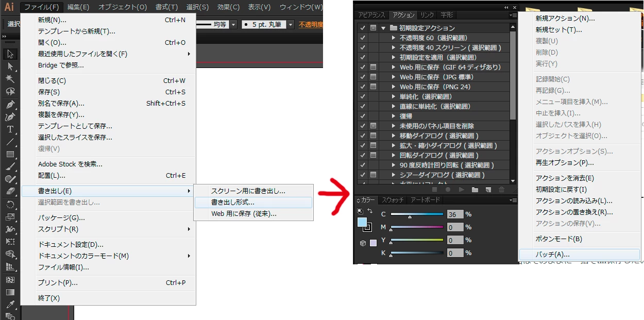Toggle dialog box for Web用に保存 GIF 64 action
The image size is (644, 320).
tap(374, 67)
